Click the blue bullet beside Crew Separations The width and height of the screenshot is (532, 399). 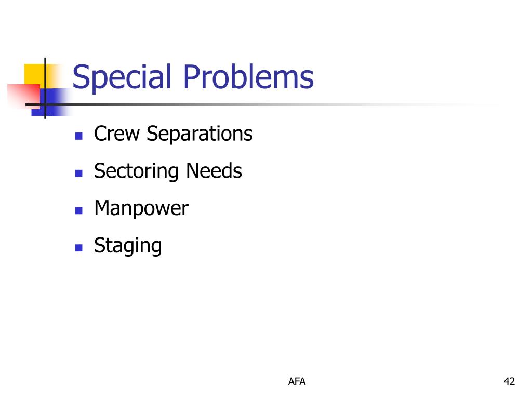[x=79, y=136]
